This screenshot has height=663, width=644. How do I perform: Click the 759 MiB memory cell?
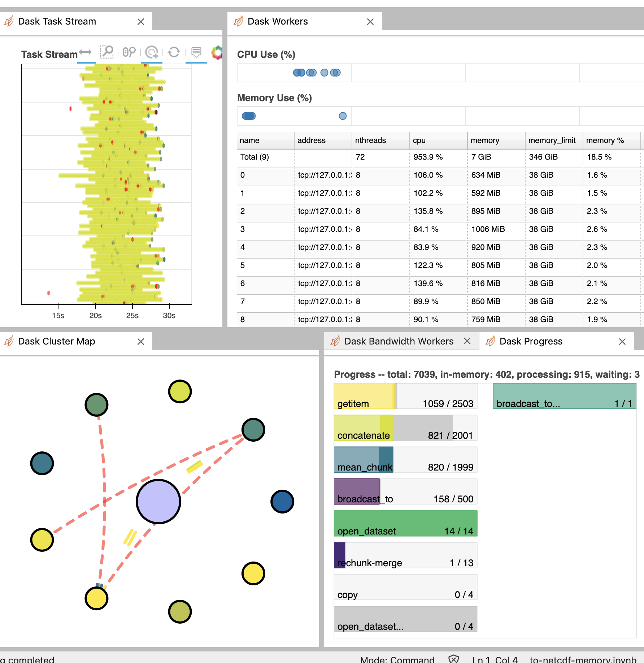[496, 320]
